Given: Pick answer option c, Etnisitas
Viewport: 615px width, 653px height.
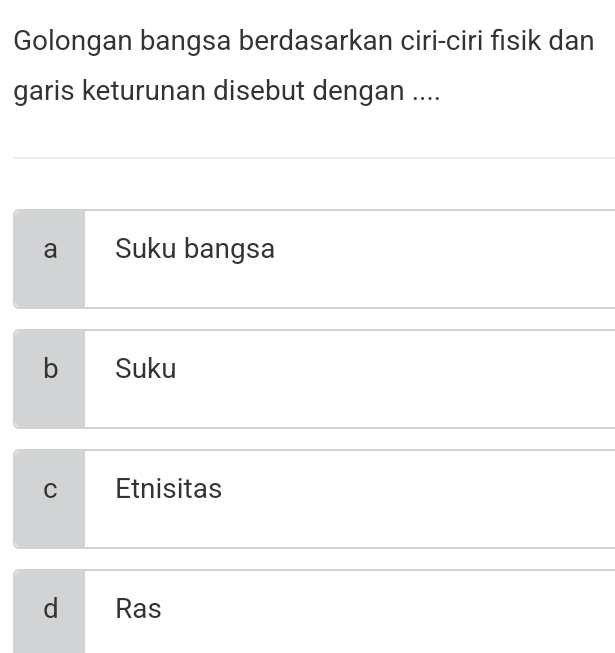Looking at the screenshot, I should click(x=315, y=499).
